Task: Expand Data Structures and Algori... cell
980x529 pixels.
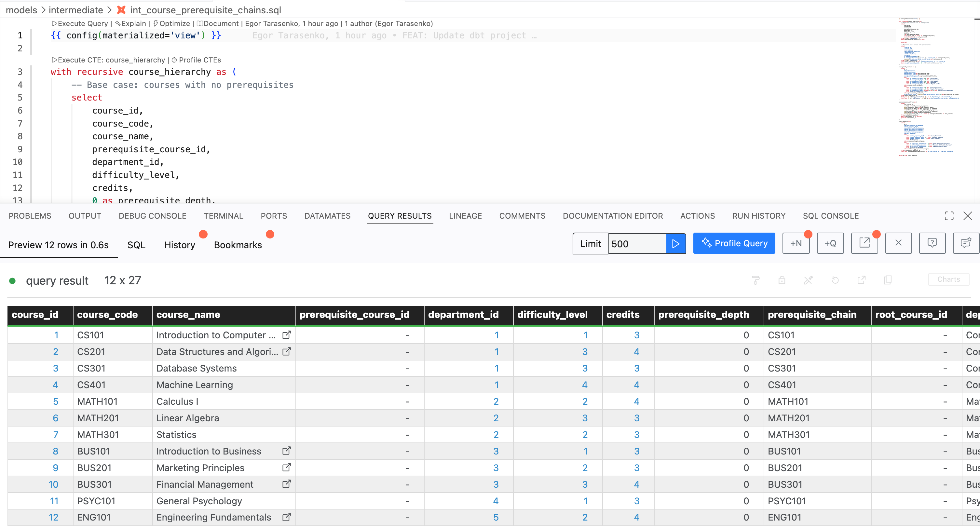Action: pyautogui.click(x=286, y=352)
